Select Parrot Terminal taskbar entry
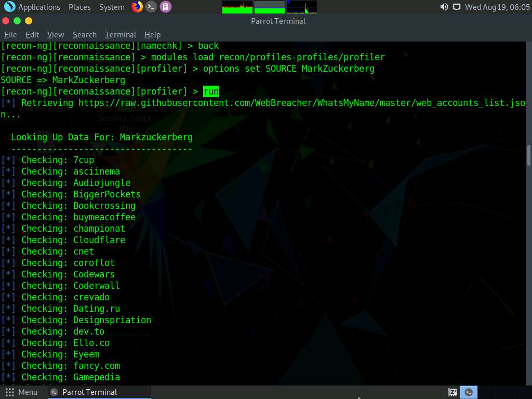The height and width of the screenshot is (399, 532). point(98,392)
